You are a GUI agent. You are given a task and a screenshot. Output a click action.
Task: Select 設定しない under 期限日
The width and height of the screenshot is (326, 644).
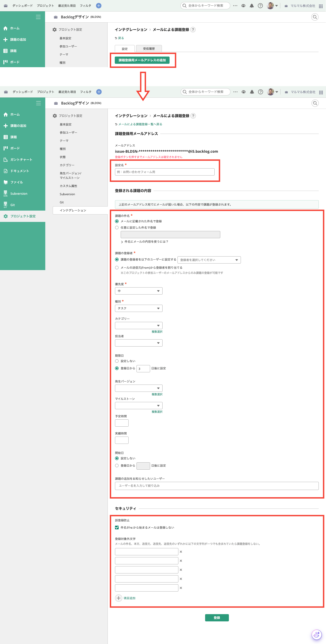coord(117,361)
